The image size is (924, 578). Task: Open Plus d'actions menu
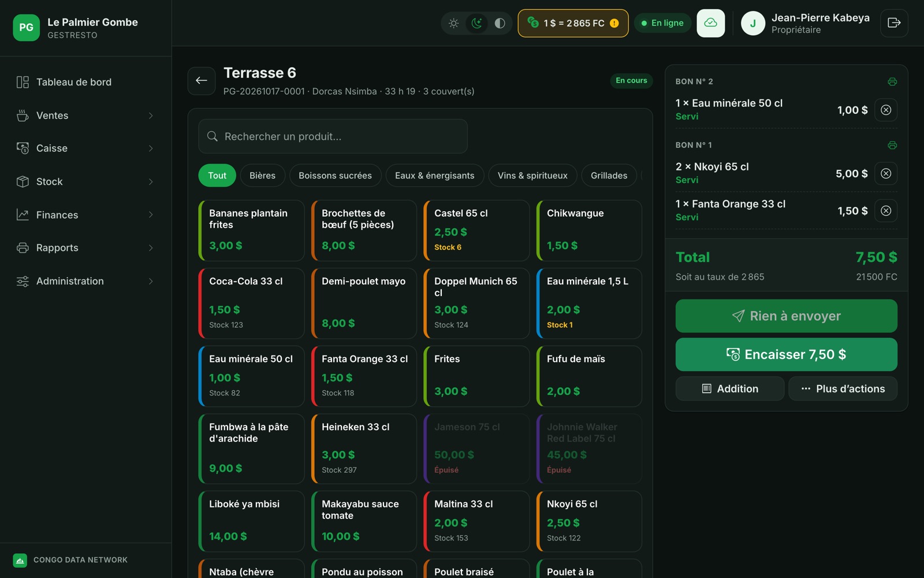[x=843, y=389]
